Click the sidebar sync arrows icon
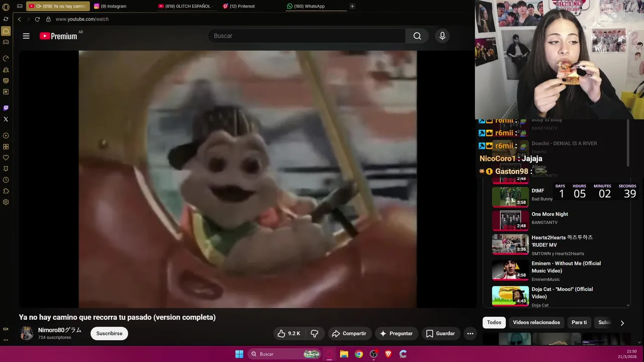The image size is (644, 362). (6, 19)
